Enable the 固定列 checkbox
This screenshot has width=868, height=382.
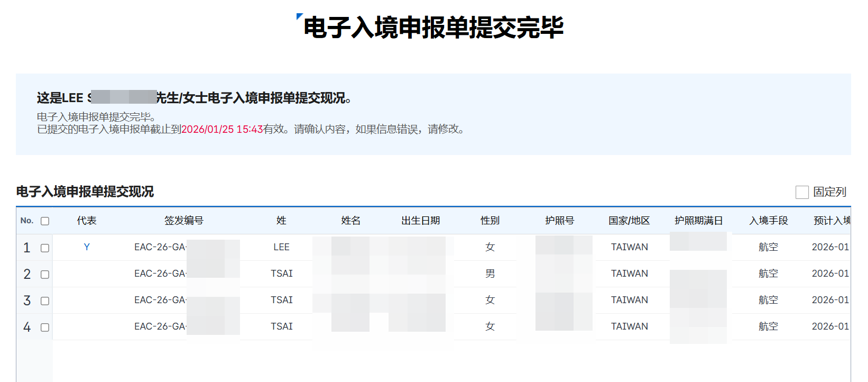pyautogui.click(x=802, y=192)
